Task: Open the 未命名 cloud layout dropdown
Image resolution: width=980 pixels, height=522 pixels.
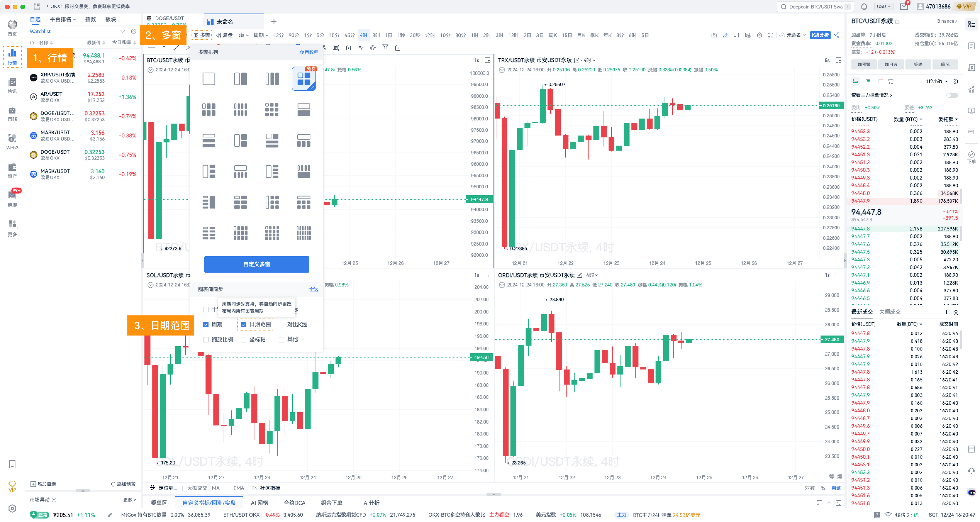Action: [x=793, y=35]
